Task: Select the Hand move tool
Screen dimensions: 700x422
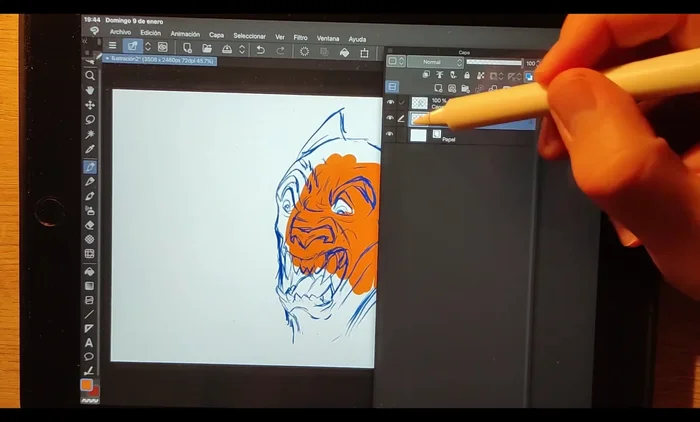Action: click(x=90, y=90)
